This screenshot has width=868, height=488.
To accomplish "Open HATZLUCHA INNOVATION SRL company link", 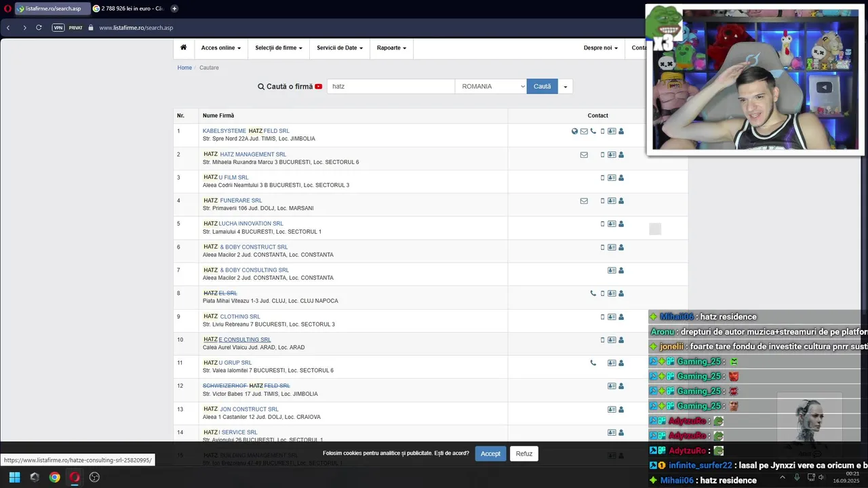I will [x=243, y=224].
